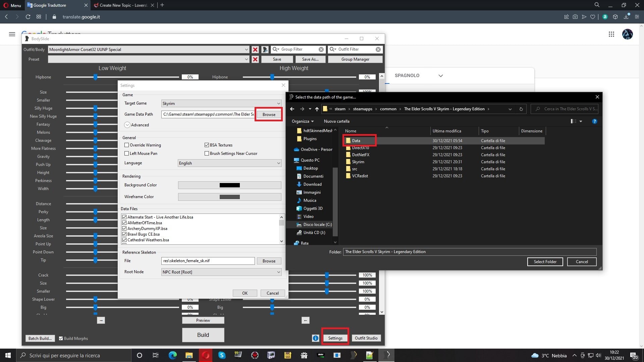Click Browse next to Game Data Path
The width and height of the screenshot is (644, 362).
[269, 115]
